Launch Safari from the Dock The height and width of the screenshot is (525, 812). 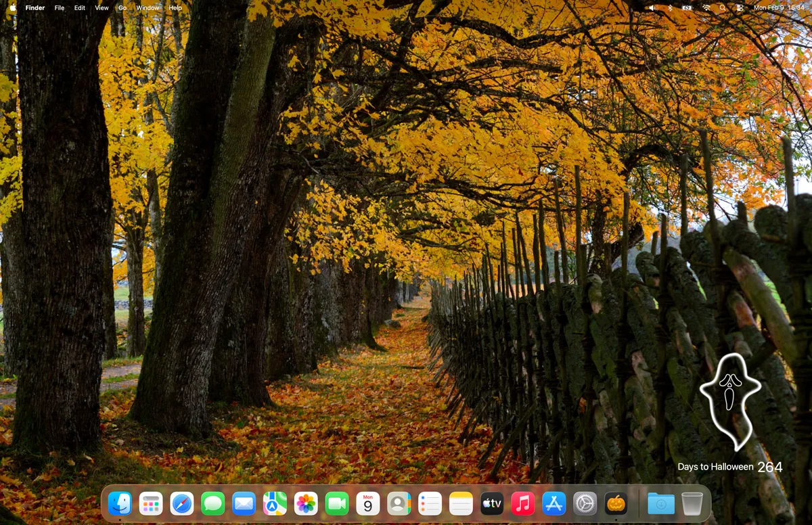tap(182, 503)
